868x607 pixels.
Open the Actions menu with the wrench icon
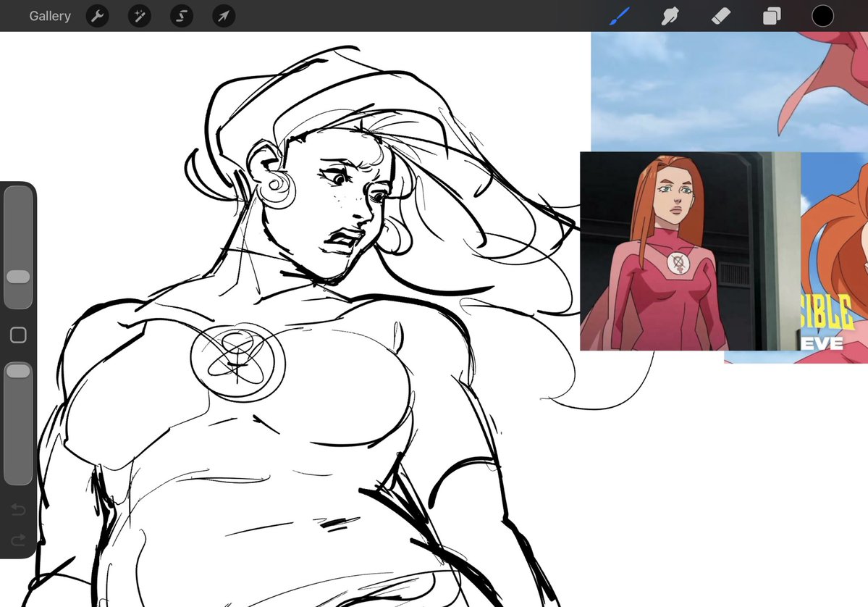pyautogui.click(x=97, y=15)
